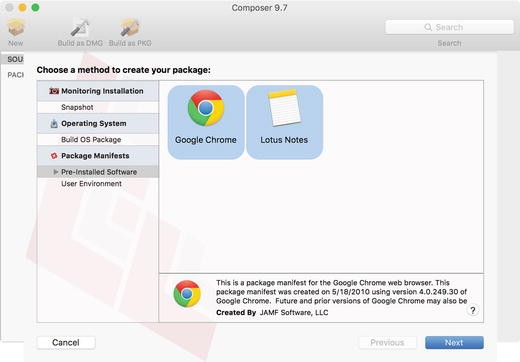This screenshot has width=520, height=362.
Task: Expand the Pre-Installed Software disclosure triangle
Action: coord(56,172)
